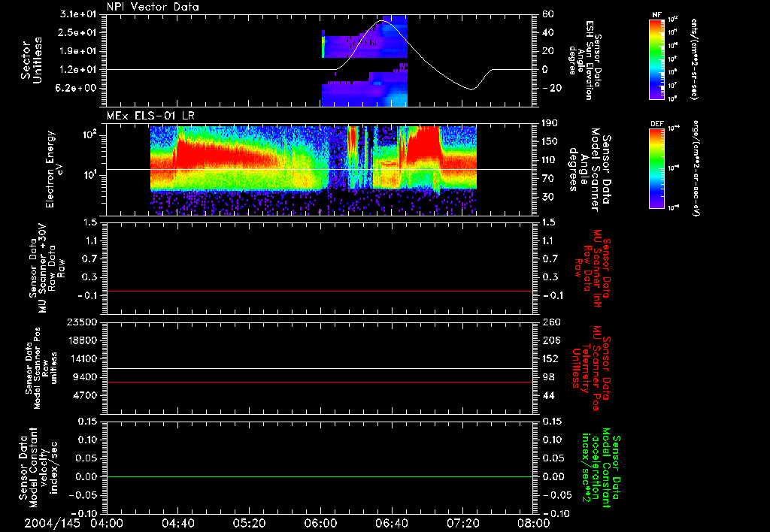Click the '05:20' time tick label

(x=248, y=523)
